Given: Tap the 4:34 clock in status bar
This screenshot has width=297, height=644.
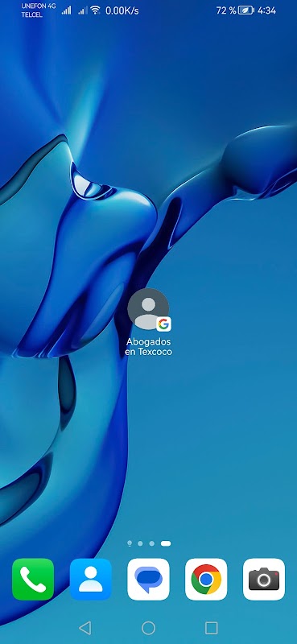Looking at the screenshot, I should point(266,10).
